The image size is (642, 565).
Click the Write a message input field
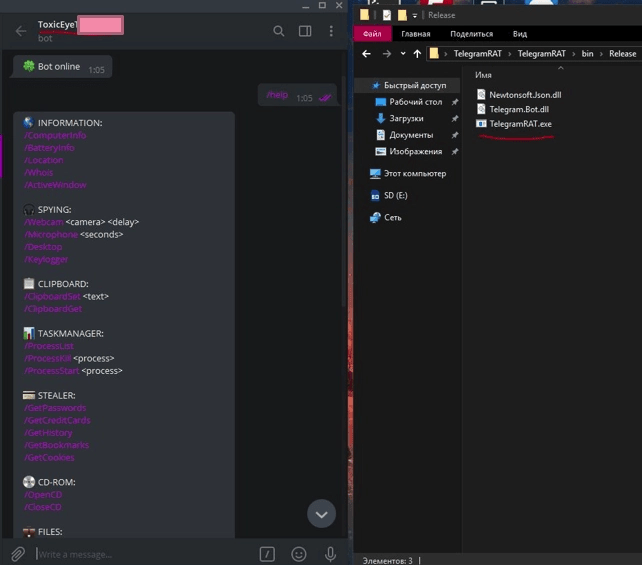pyautogui.click(x=143, y=554)
